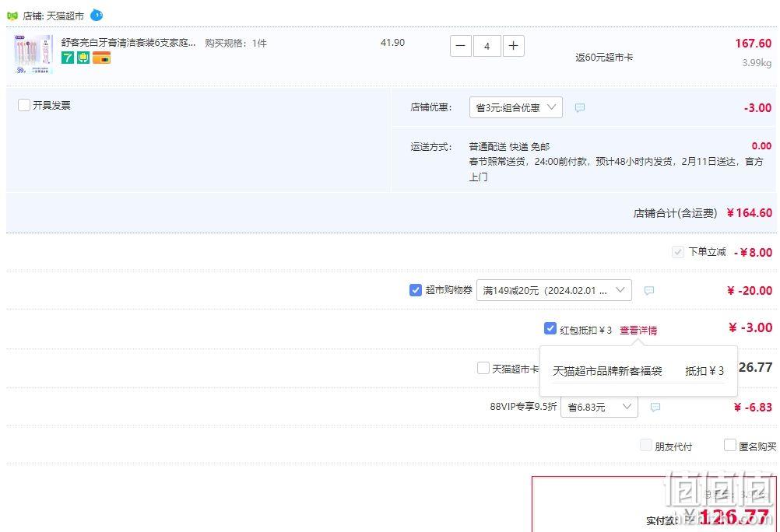
Task: Open the toothpaste product thumbnail
Action: 33,54
